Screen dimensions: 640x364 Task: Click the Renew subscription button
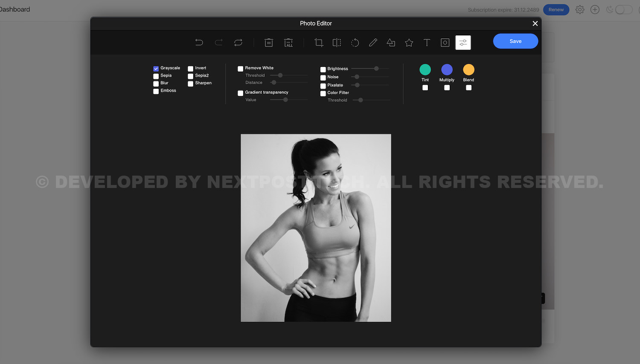(556, 9)
